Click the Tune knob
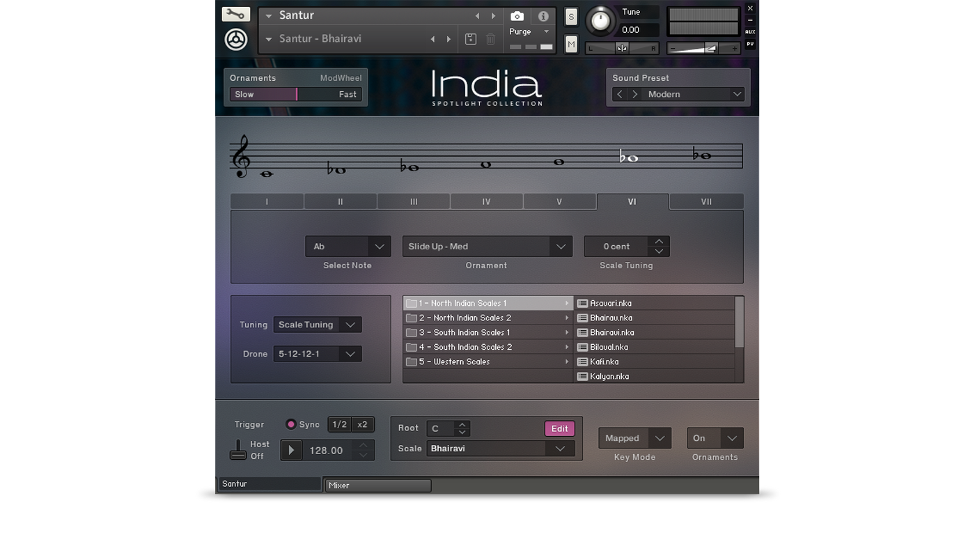 pos(600,22)
